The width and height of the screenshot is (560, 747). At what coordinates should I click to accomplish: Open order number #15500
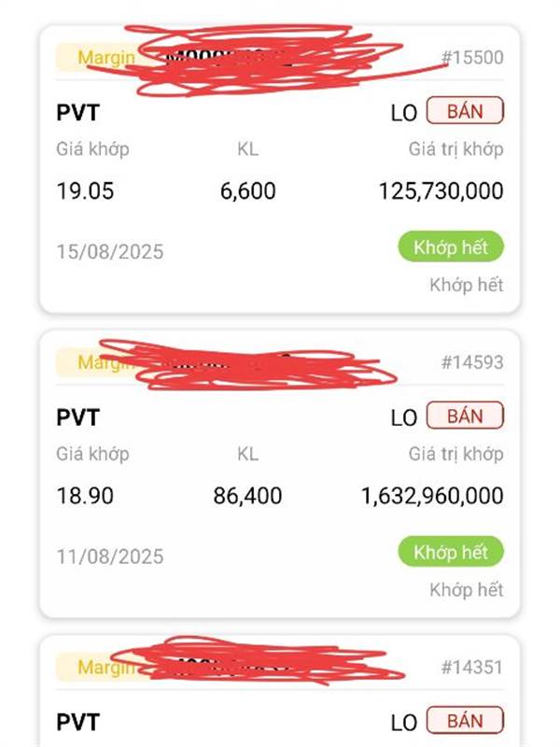click(x=472, y=58)
